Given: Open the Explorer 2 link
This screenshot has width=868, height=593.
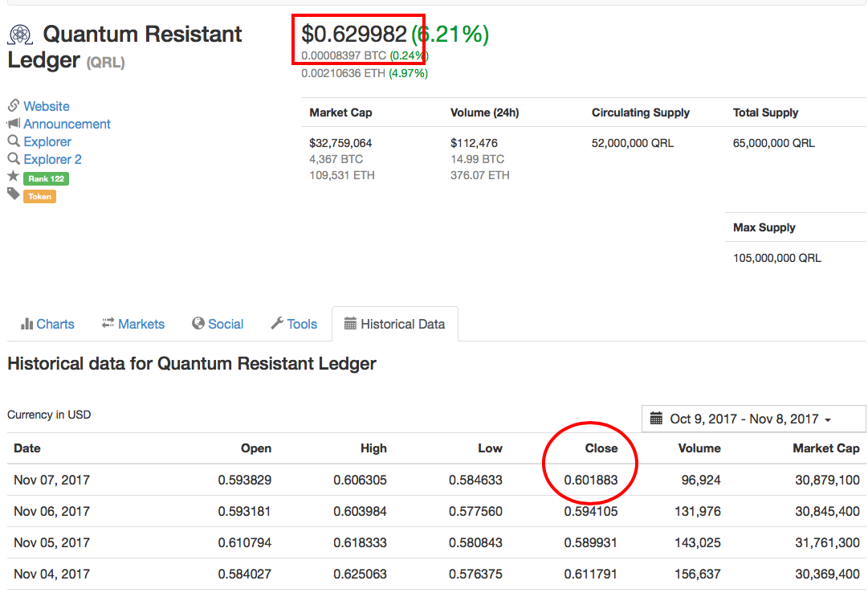Looking at the screenshot, I should tap(52, 159).
